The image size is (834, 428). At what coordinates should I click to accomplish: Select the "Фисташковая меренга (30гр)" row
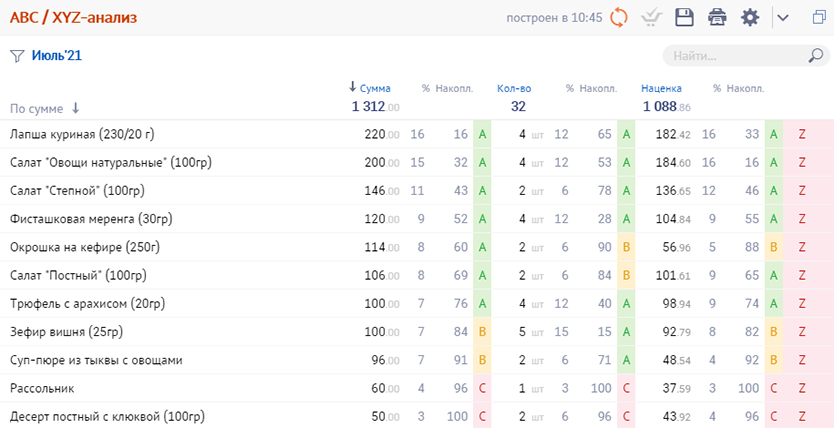tap(92, 218)
